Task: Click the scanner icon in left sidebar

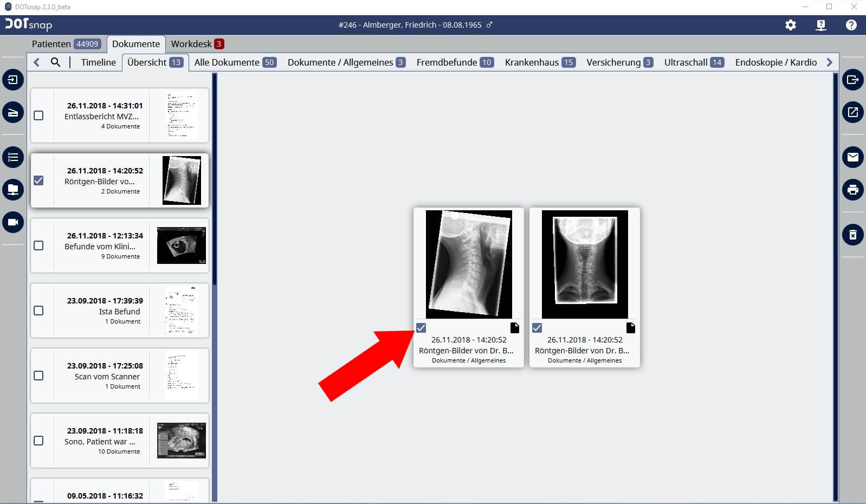Action: pos(13,113)
